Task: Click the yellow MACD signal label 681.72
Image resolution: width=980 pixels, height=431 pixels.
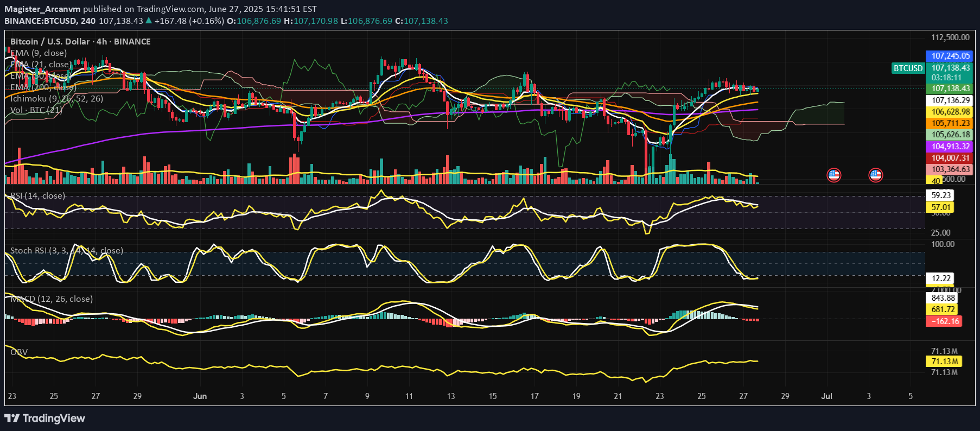Action: click(943, 309)
